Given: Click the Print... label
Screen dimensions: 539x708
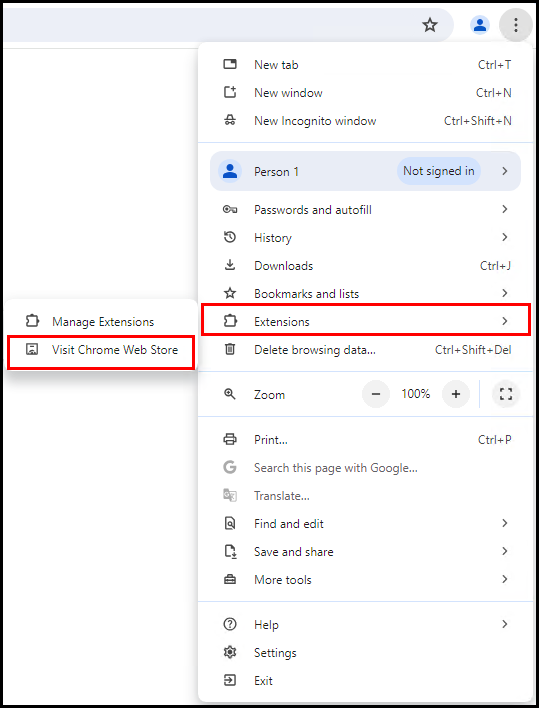Looking at the screenshot, I should pyautogui.click(x=271, y=440).
